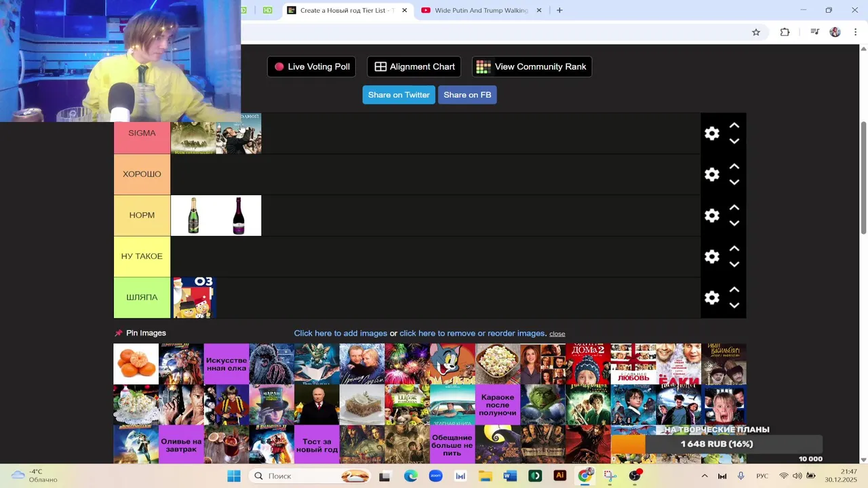Move the SIGMA row up with arrow
Viewport: 868px width, 488px height.
734,125
